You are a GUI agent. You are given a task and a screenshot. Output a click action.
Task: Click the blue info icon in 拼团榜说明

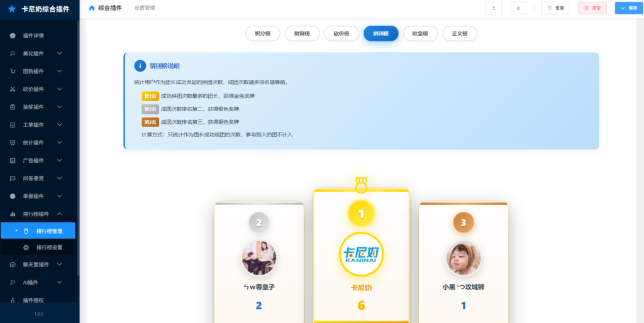[x=140, y=65]
